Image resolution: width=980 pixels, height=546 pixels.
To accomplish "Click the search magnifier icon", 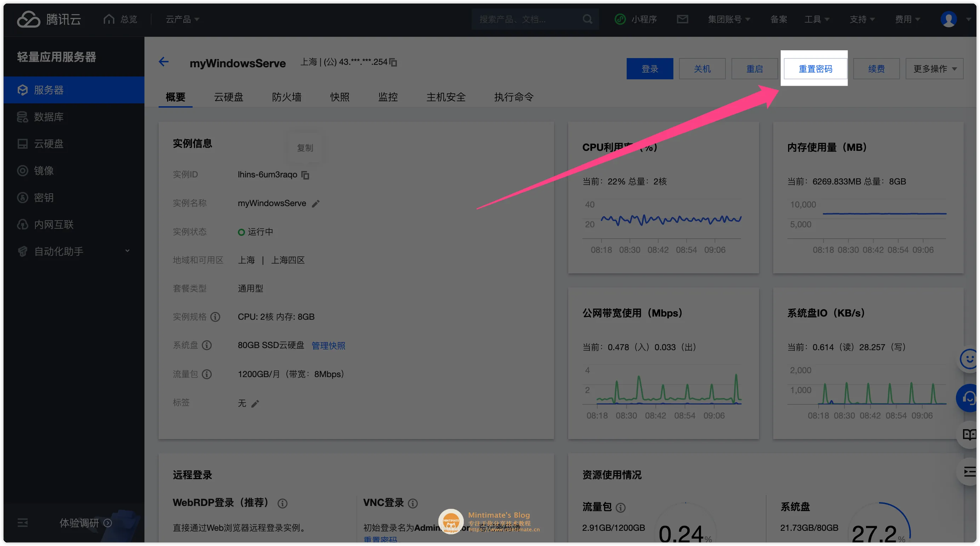I will (x=587, y=19).
